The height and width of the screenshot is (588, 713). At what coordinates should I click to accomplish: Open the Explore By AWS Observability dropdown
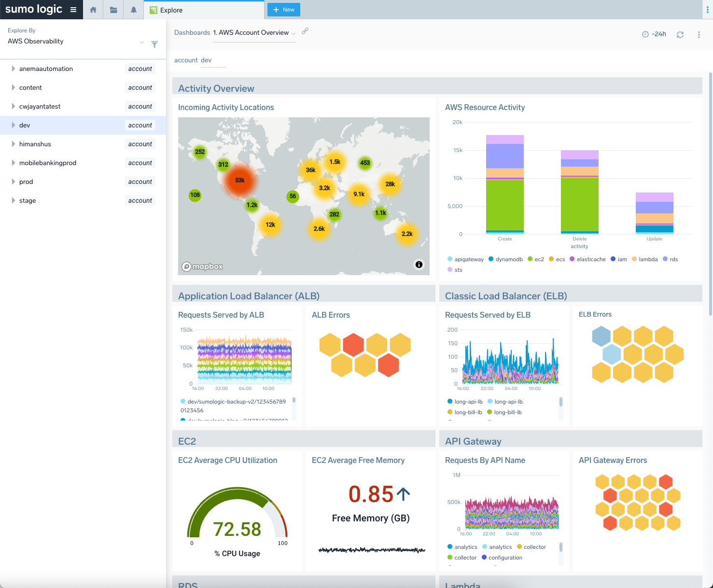coord(76,42)
